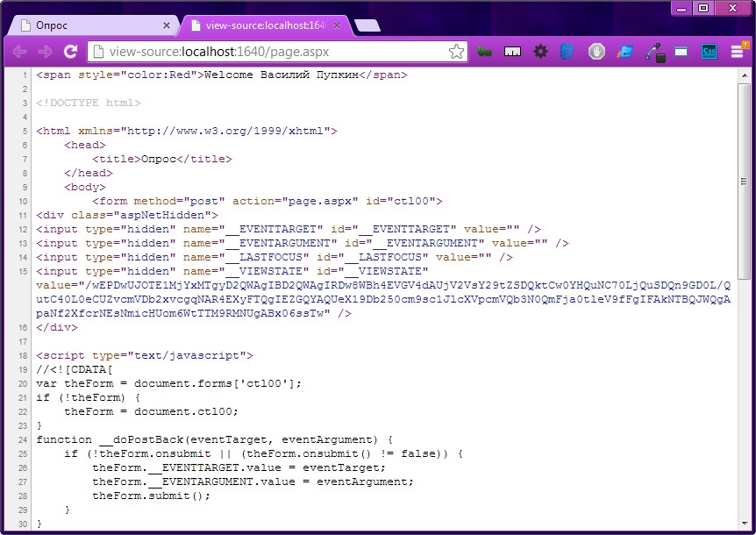Image resolution: width=756 pixels, height=535 pixels.
Task: Click the vertical scrollbar thumb
Action: pos(744,182)
